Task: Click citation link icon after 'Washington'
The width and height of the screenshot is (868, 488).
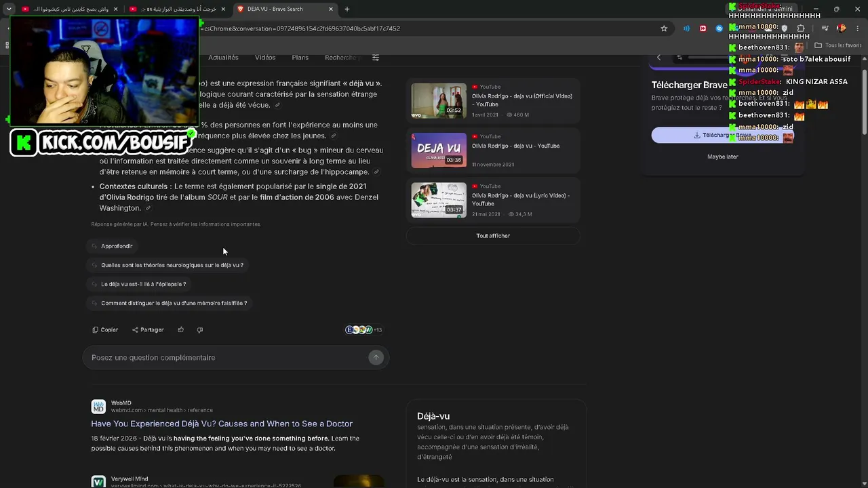Action: tap(148, 208)
